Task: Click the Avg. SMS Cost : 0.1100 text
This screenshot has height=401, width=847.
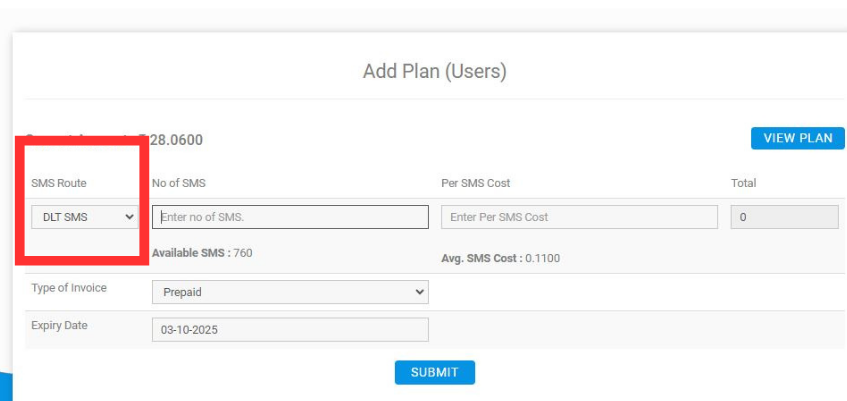Action: [500, 258]
